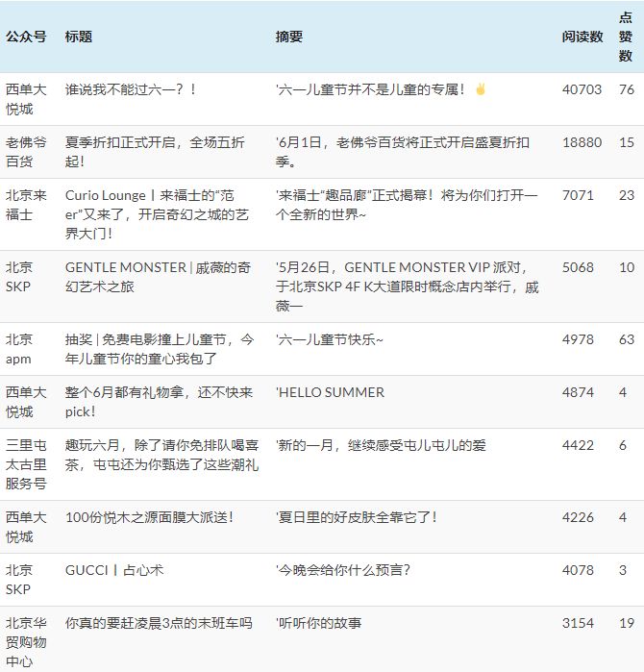Click 北京来福士 account cell
Screen dimensions: 644x672
coord(26,205)
